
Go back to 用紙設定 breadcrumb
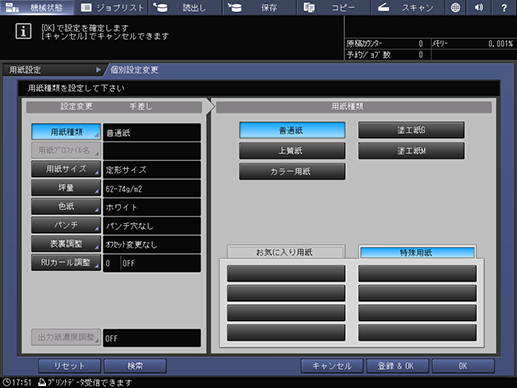53,70
